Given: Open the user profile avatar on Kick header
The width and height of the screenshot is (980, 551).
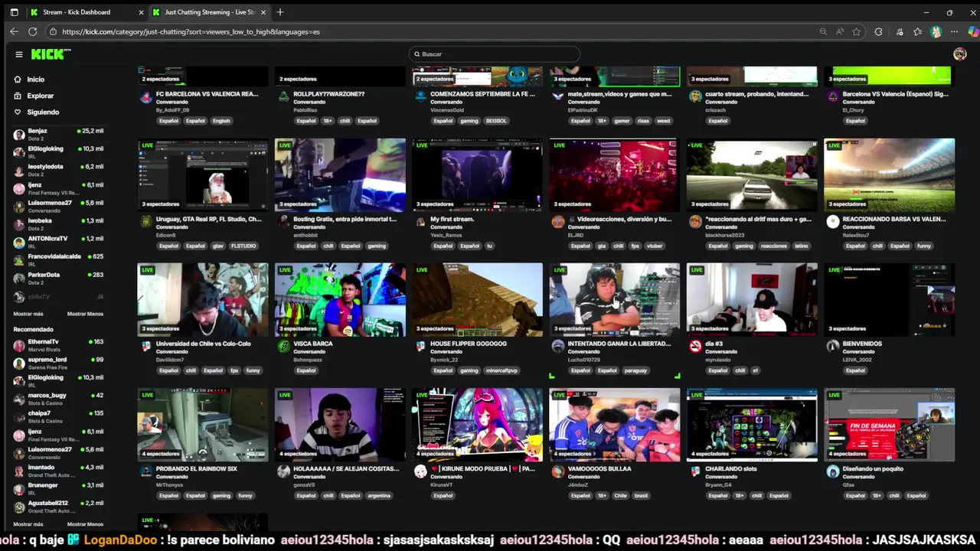Looking at the screenshot, I should click(959, 54).
